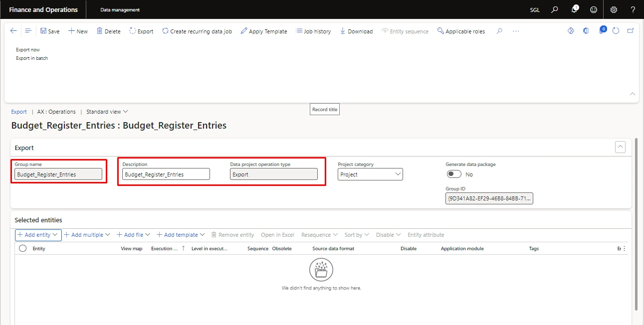Screen dimensions: 644x325
Task: Go back using the back arrow
Action: pyautogui.click(x=13, y=31)
